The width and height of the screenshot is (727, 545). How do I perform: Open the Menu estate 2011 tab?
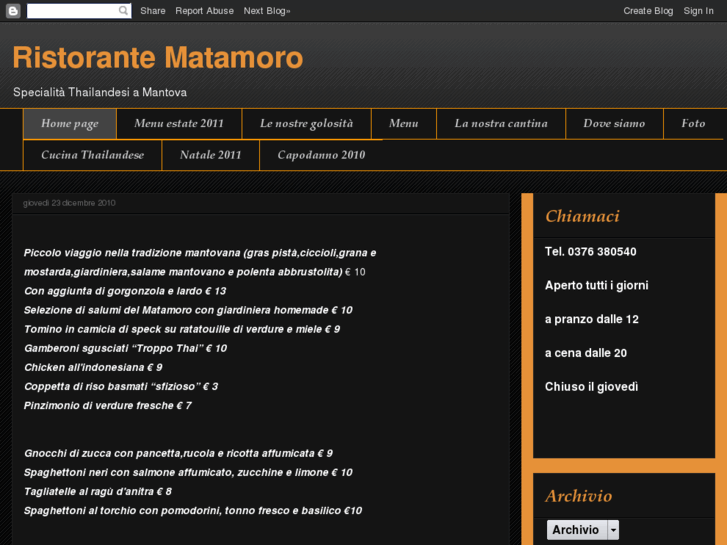[x=179, y=124]
